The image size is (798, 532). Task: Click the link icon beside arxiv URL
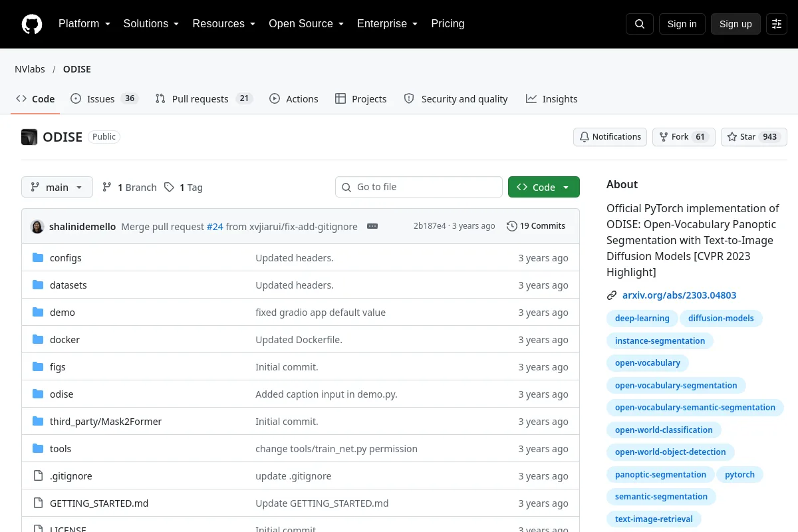coord(612,295)
